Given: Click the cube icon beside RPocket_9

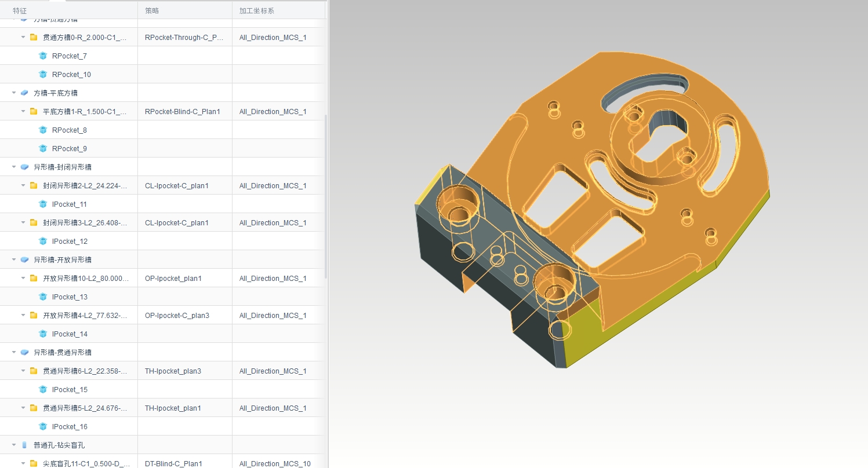Looking at the screenshot, I should coord(42,148).
